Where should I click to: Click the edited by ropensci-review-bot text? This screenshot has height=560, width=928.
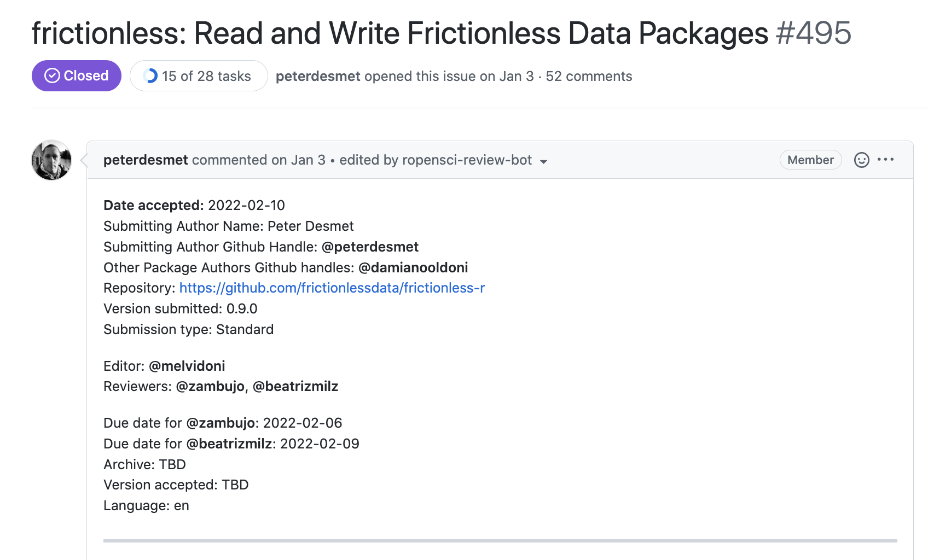(x=436, y=160)
